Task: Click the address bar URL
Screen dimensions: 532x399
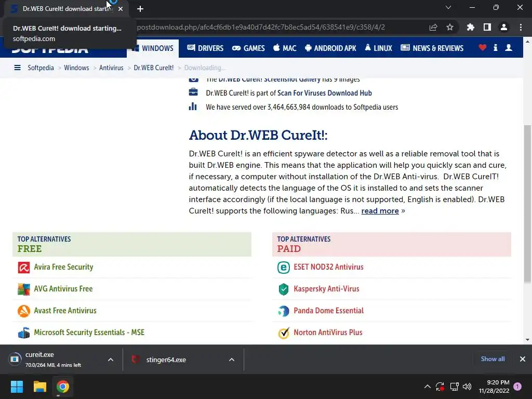Action: 261,27
